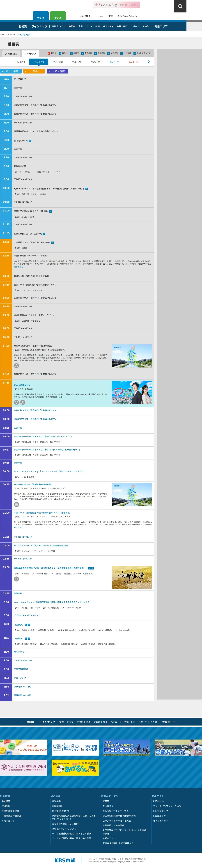Expand the よる・深夜 schedule section

coord(57,71)
